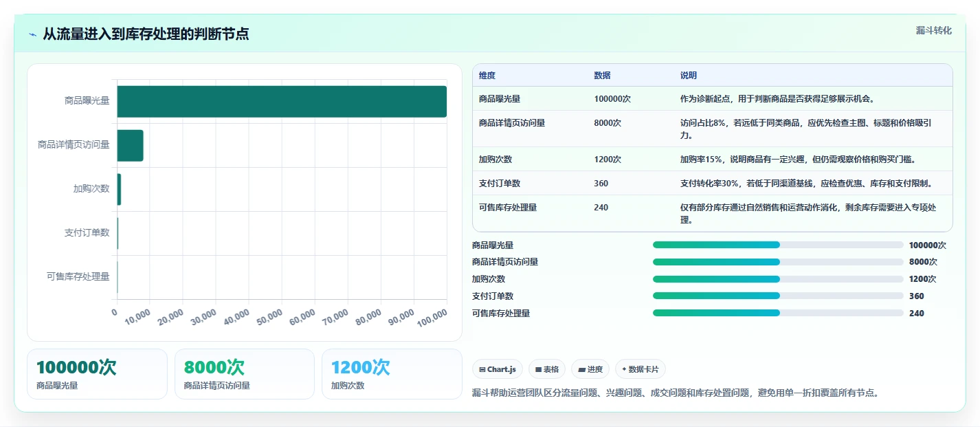Select the 进度 chip

tap(590, 369)
